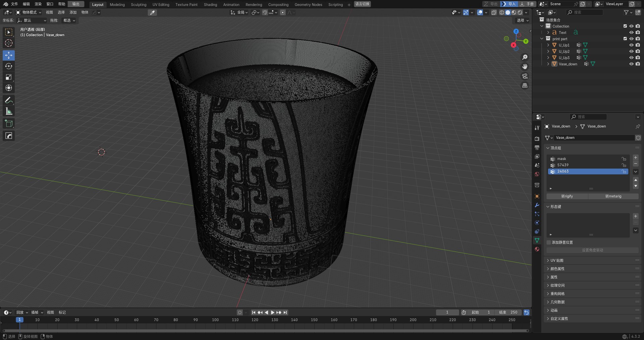Open the 渲染 menu
644x340 pixels.
point(38,4)
